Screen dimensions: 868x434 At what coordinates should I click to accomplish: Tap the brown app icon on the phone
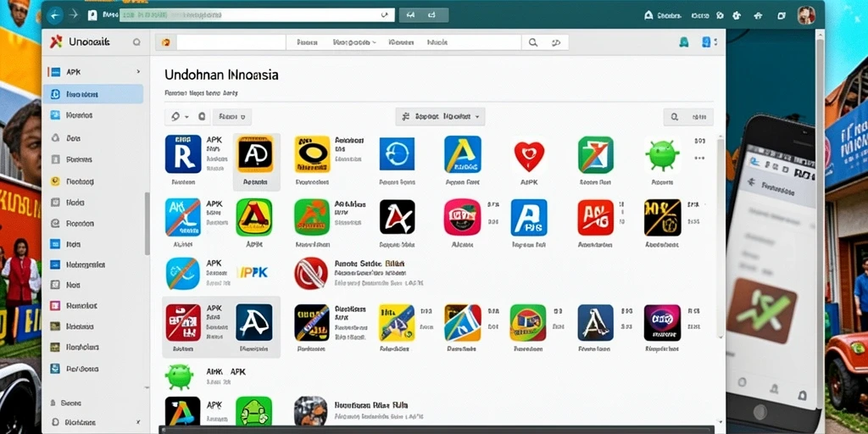[x=762, y=310]
